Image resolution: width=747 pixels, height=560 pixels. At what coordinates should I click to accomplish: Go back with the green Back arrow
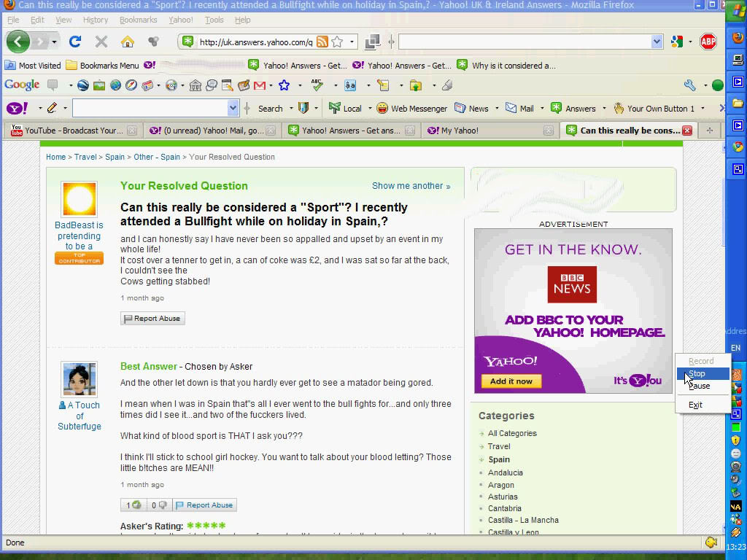pyautogui.click(x=18, y=42)
